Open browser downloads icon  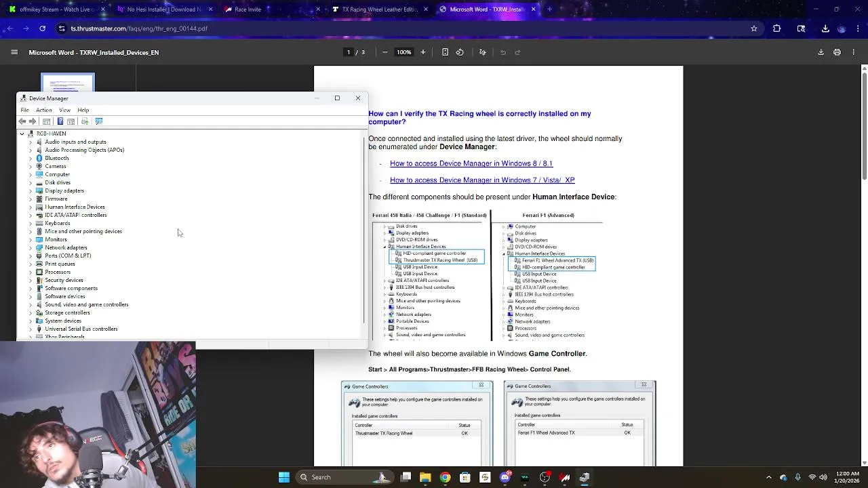click(825, 28)
